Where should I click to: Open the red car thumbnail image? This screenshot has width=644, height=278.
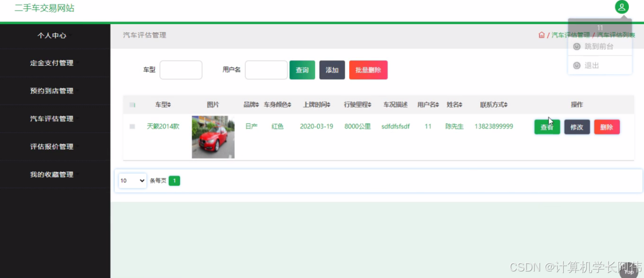213,137
